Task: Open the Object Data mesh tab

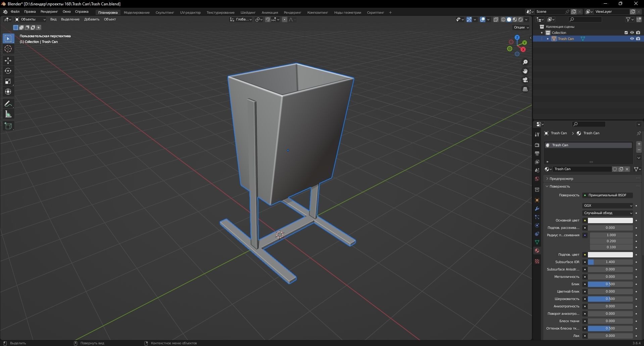Action: [x=537, y=242]
